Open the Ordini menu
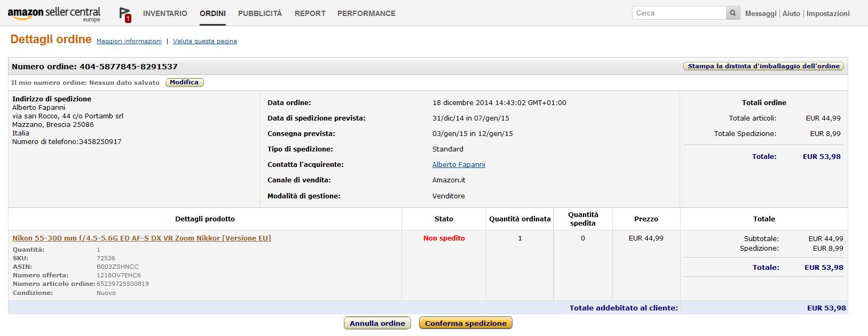The width and height of the screenshot is (868, 336). click(x=212, y=13)
